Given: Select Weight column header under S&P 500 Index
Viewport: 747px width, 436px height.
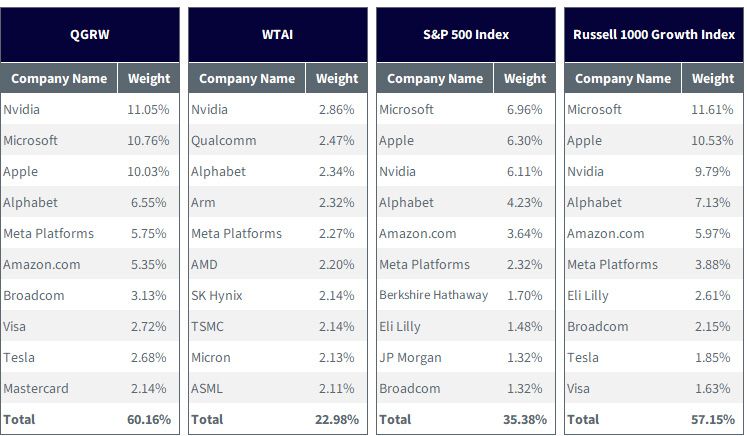Looking at the screenshot, I should pyautogui.click(x=525, y=78).
